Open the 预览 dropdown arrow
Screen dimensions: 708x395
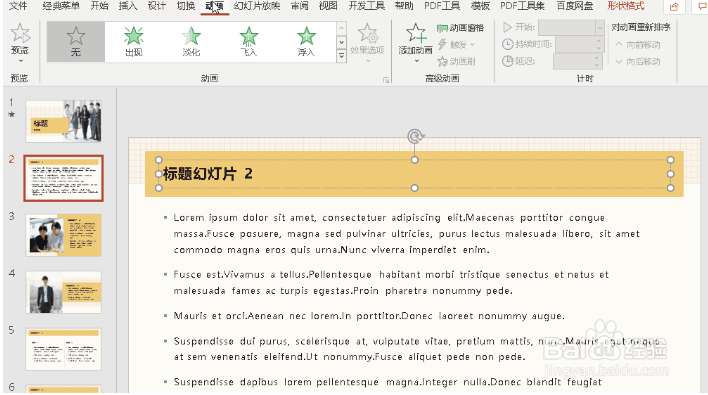20,60
